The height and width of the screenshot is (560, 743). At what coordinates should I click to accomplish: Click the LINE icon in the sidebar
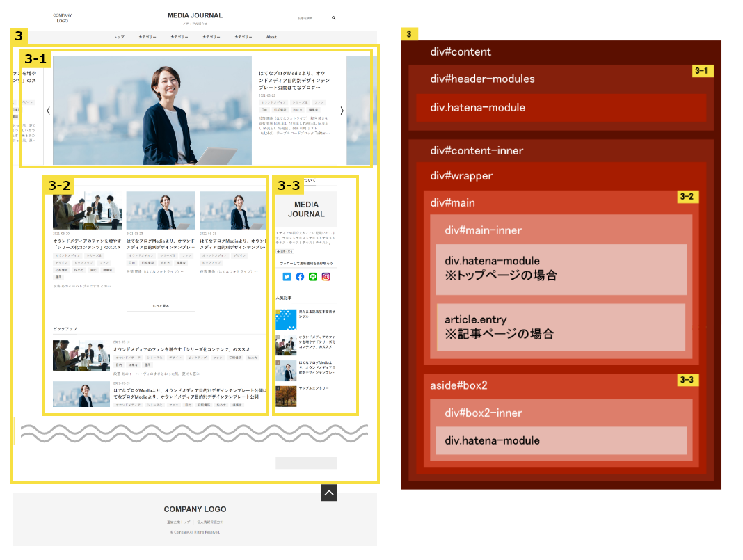tap(313, 277)
